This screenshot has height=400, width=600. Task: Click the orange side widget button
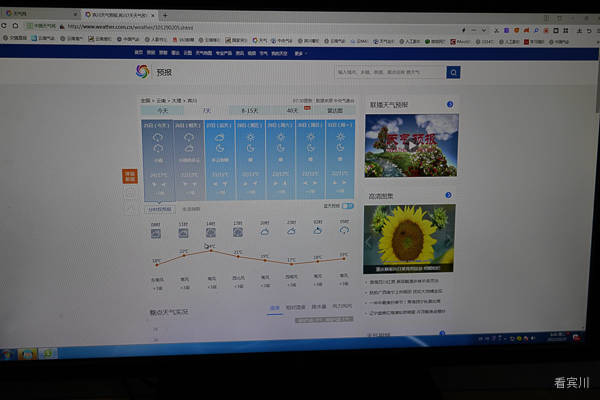coord(130,176)
